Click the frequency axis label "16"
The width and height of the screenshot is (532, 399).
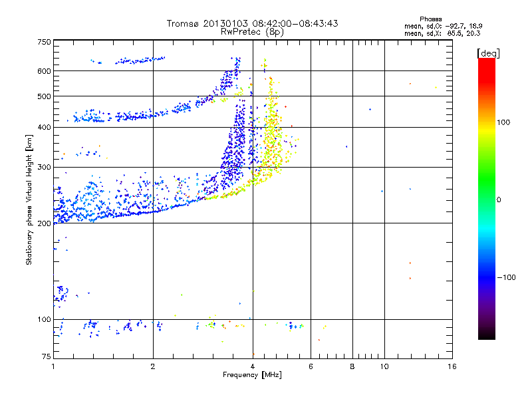coord(452,366)
